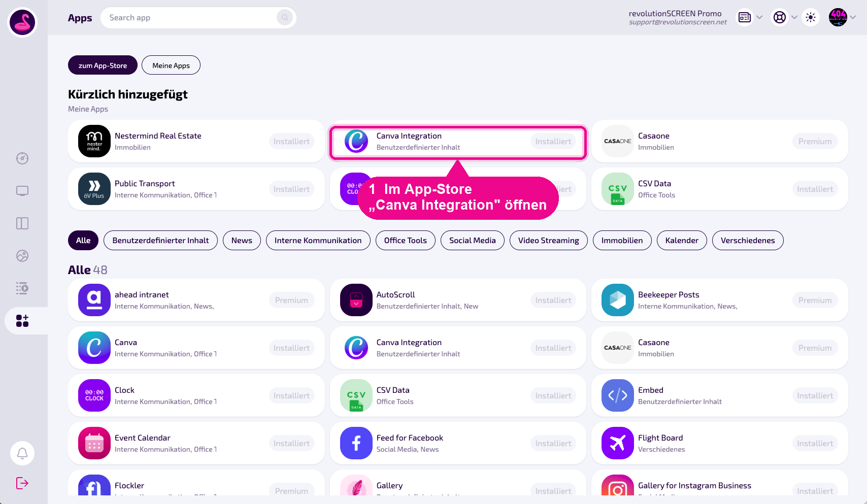Filter by Social Media

click(x=473, y=240)
